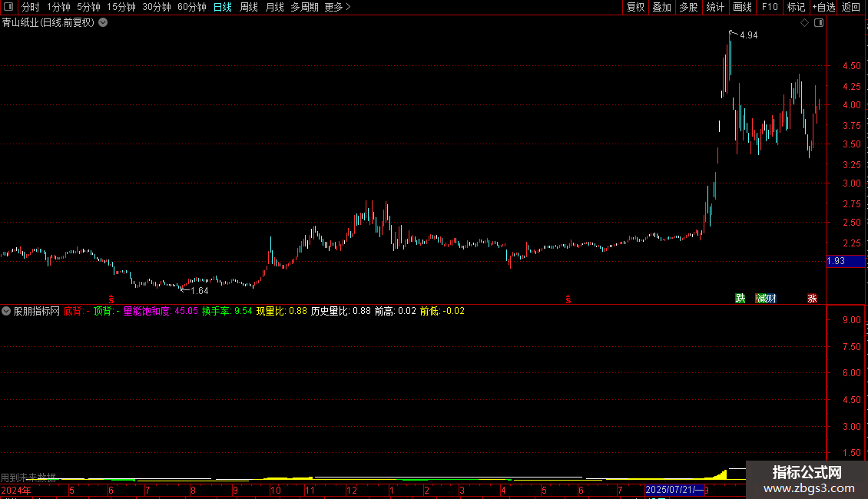Open 多周期 multi-period view
The image size is (868, 499).
click(304, 7)
